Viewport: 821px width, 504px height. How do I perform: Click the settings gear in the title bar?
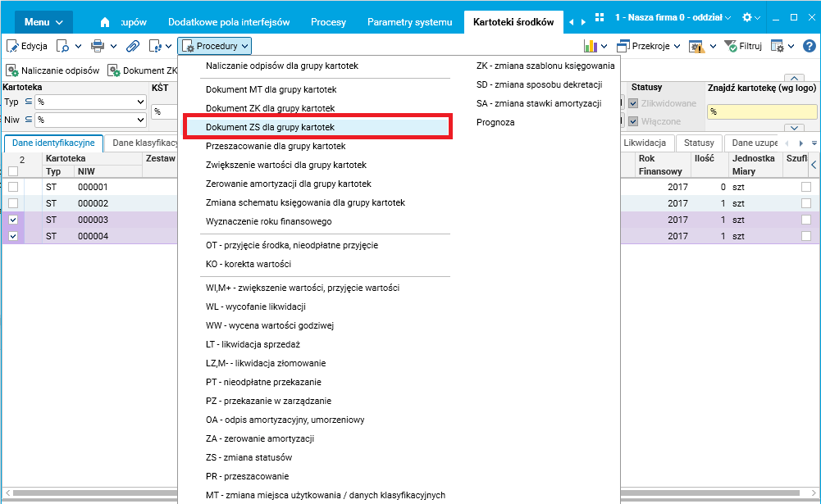747,17
